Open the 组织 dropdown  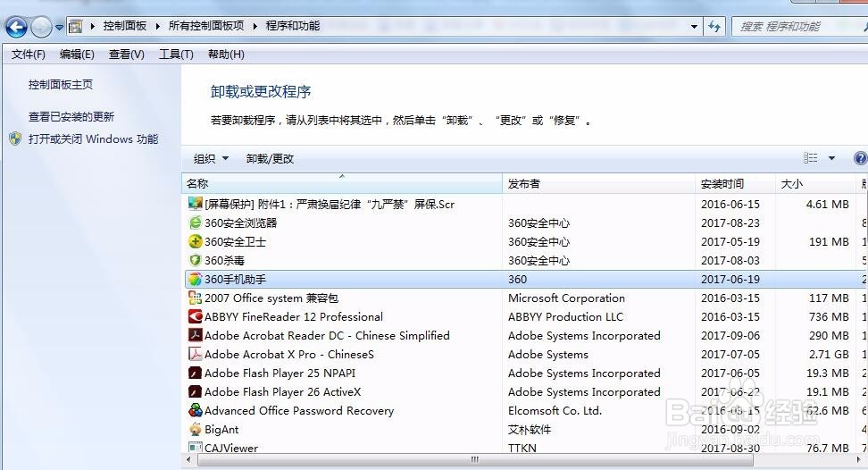pos(211,159)
